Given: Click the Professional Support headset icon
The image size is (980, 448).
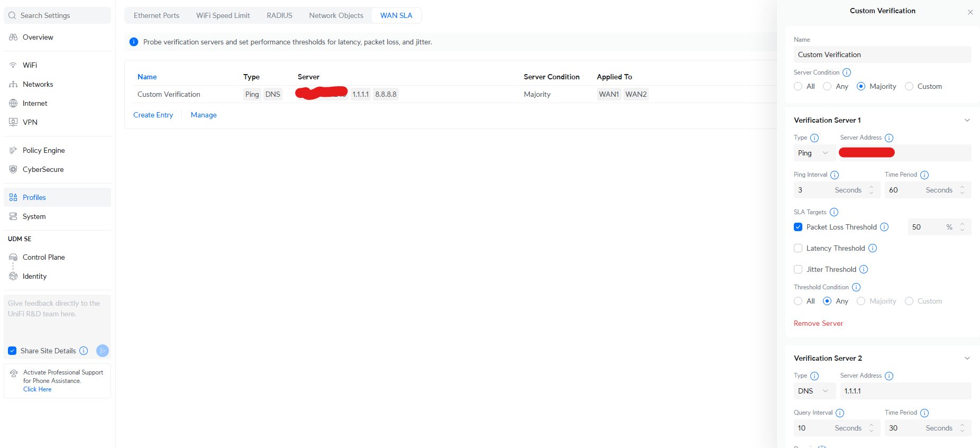Looking at the screenshot, I should [x=14, y=373].
